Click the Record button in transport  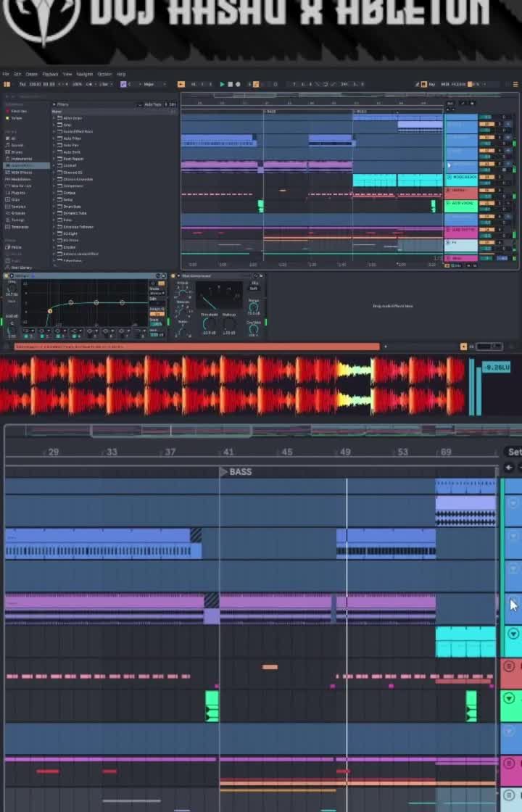[x=238, y=84]
